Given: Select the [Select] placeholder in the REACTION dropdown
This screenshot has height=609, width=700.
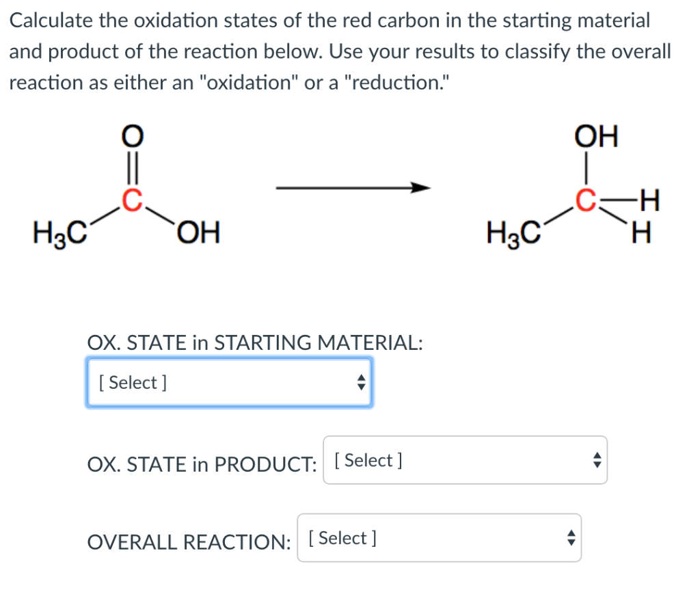Looking at the screenshot, I should tap(342, 538).
